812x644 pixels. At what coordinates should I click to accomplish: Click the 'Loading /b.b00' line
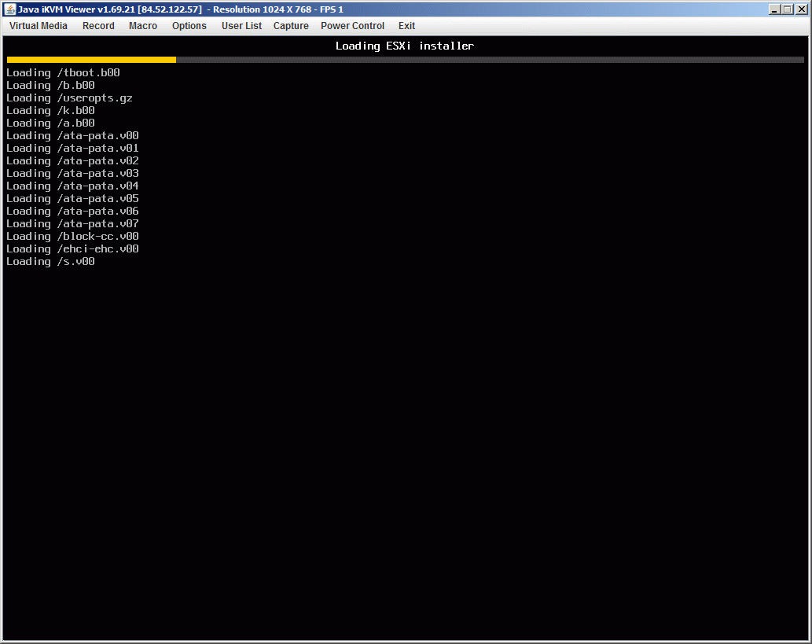[x=51, y=86]
